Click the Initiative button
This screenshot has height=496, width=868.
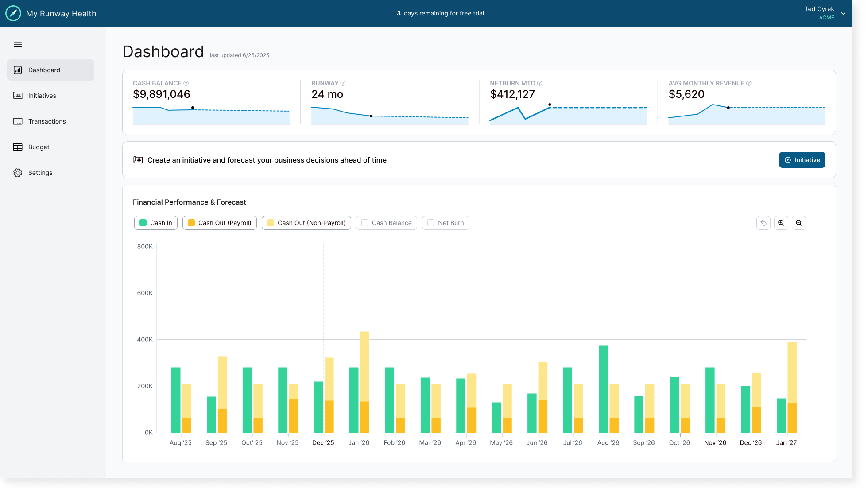tap(802, 160)
